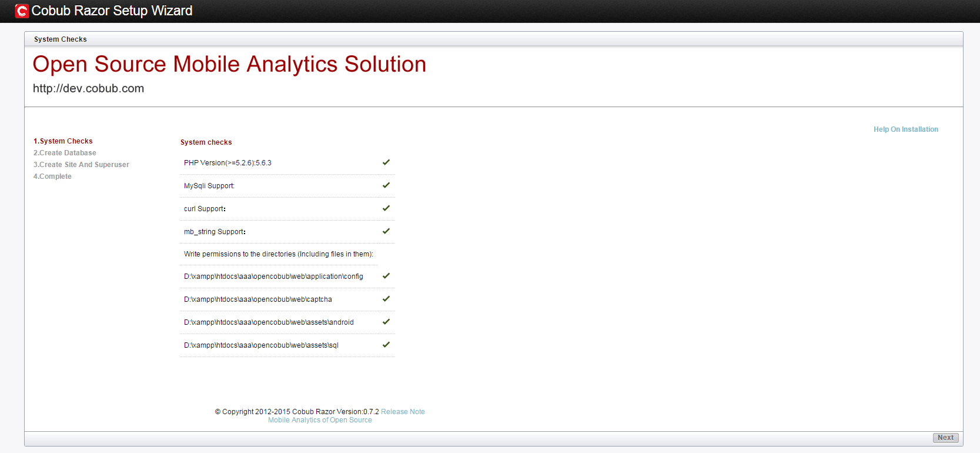Click the web\captcha path text
The width and height of the screenshot is (980, 453).
tap(258, 299)
